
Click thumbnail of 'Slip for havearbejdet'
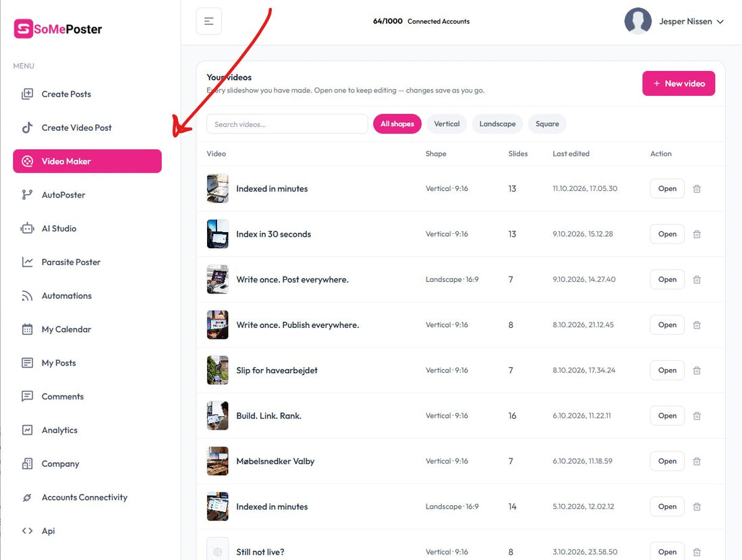(x=218, y=370)
